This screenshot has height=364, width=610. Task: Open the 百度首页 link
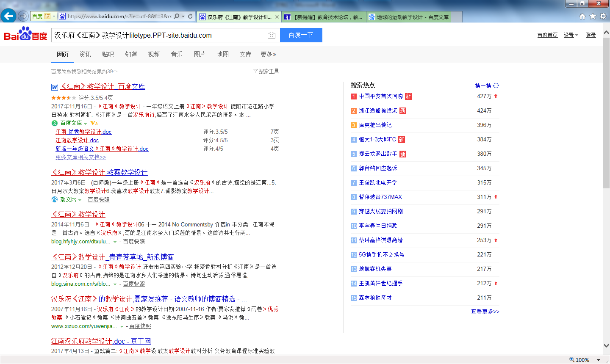547,35
